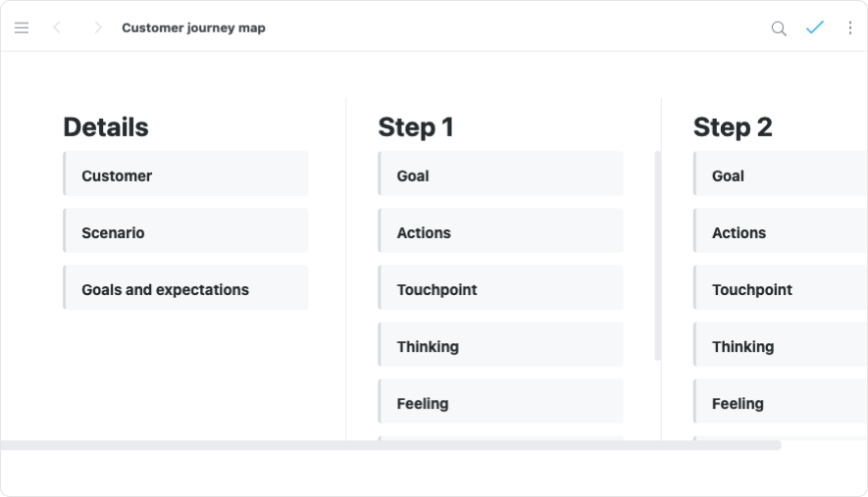The height and width of the screenshot is (497, 868).
Task: Click the blue checkmark done icon
Action: (814, 28)
